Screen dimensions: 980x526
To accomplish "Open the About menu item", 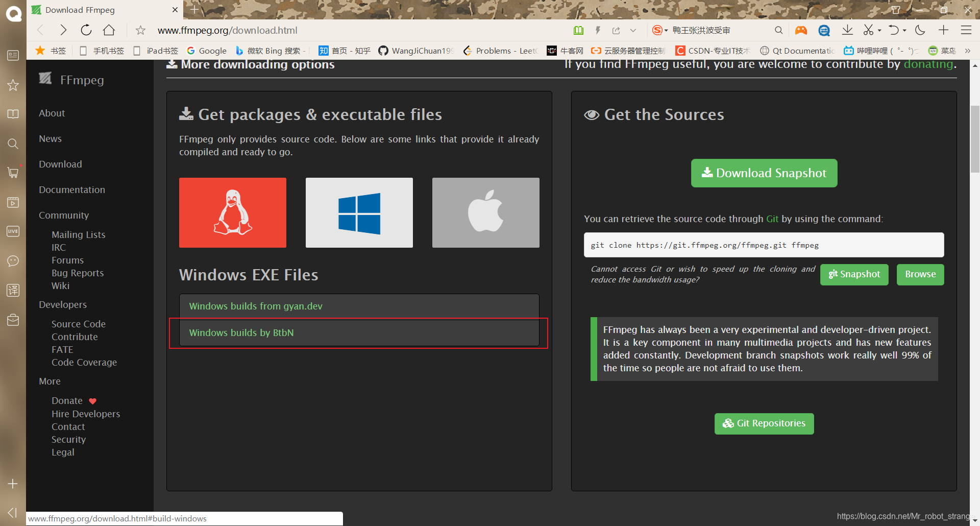I will pyautogui.click(x=52, y=113).
